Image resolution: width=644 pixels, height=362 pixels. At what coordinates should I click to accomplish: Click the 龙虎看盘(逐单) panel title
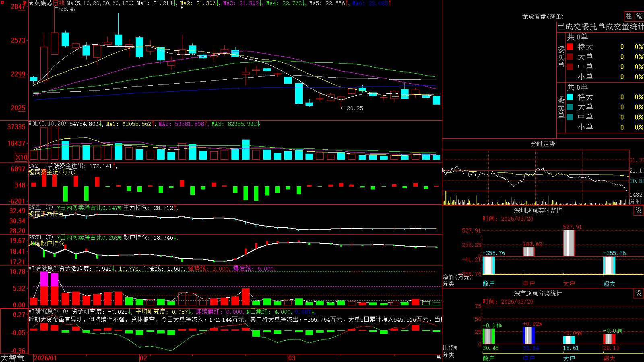(x=543, y=16)
